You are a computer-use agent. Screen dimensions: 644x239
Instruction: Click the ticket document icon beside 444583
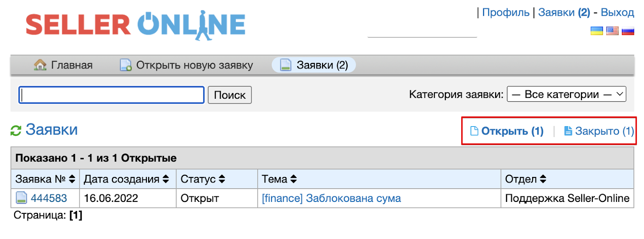pos(21,198)
